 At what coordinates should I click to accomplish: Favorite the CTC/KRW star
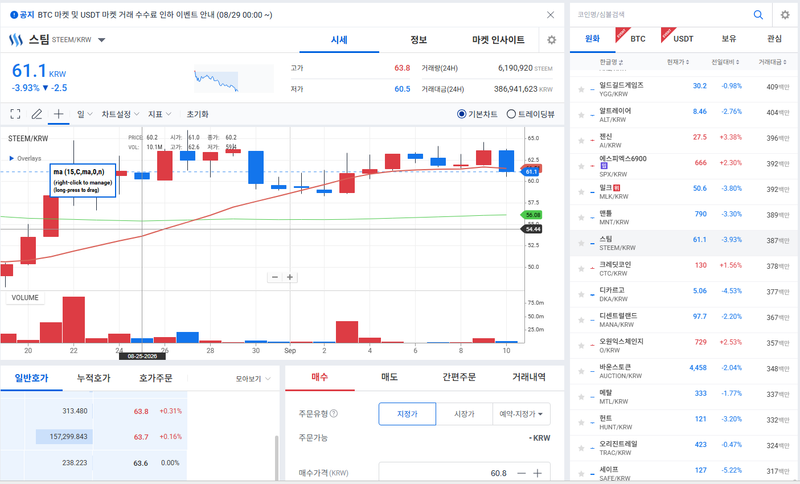tap(581, 269)
